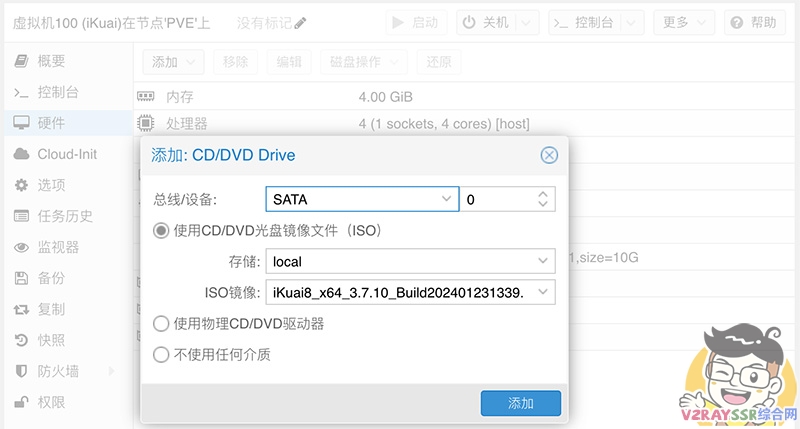Select the 处理器 4 cores row
The width and height of the screenshot is (800, 429).
[464, 123]
